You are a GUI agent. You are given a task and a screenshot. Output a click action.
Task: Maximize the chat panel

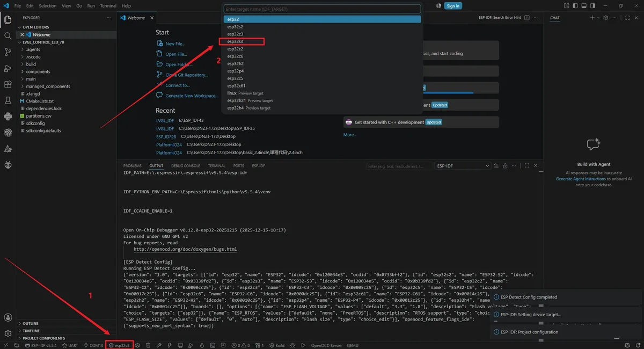627,18
